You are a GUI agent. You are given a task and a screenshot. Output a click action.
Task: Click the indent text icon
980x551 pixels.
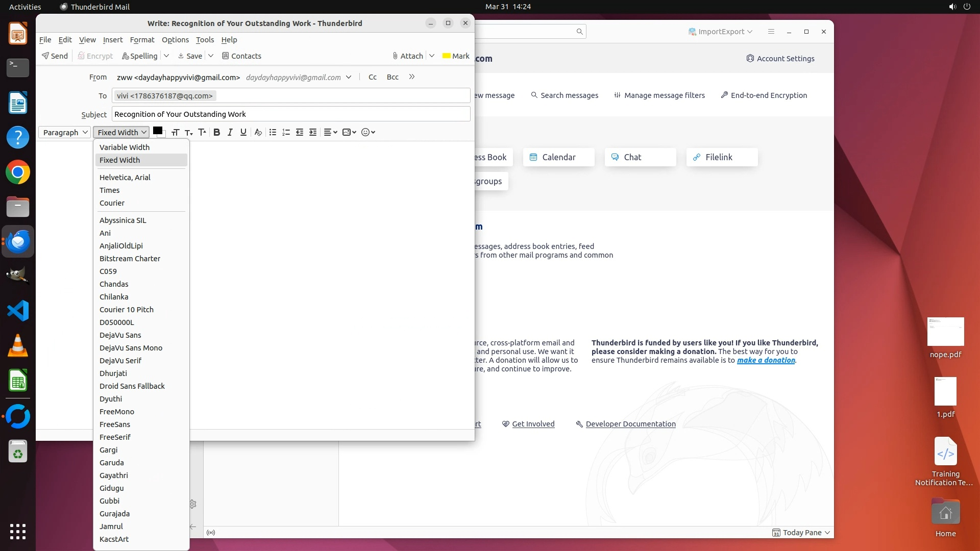pyautogui.click(x=313, y=132)
